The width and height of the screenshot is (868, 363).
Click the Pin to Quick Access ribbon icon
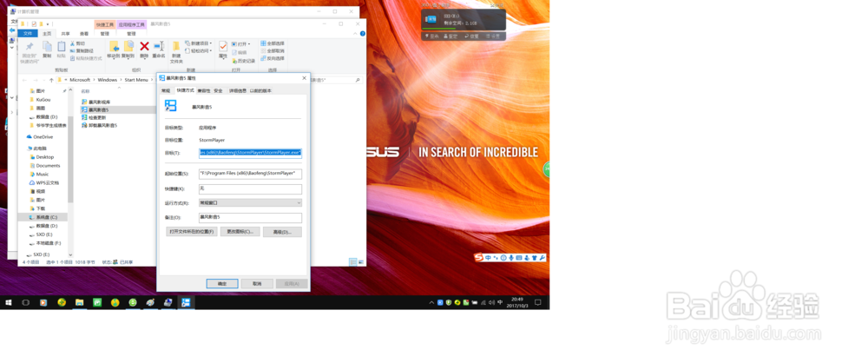30,48
